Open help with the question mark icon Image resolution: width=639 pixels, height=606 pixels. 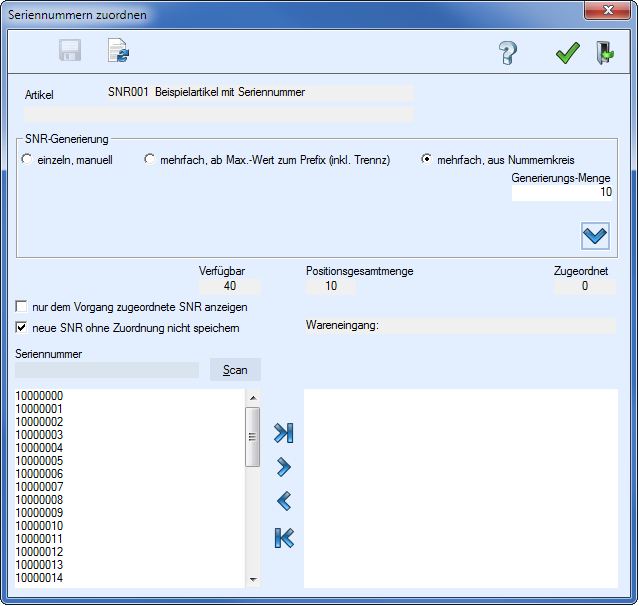pyautogui.click(x=508, y=53)
